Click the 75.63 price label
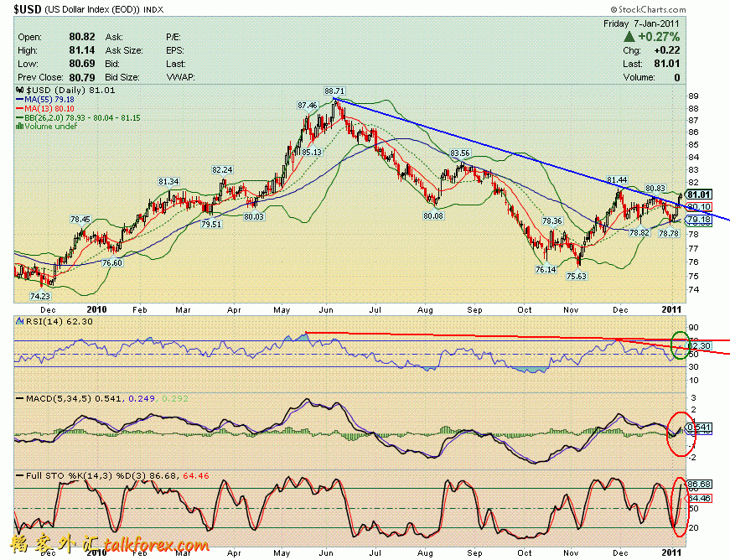This screenshot has width=730, height=560. click(577, 276)
